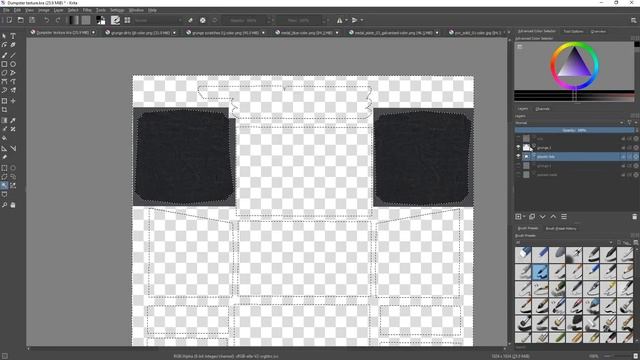This screenshot has height=360, width=640.
Task: Open the add layer type dropdown arrow
Action: (x=524, y=217)
